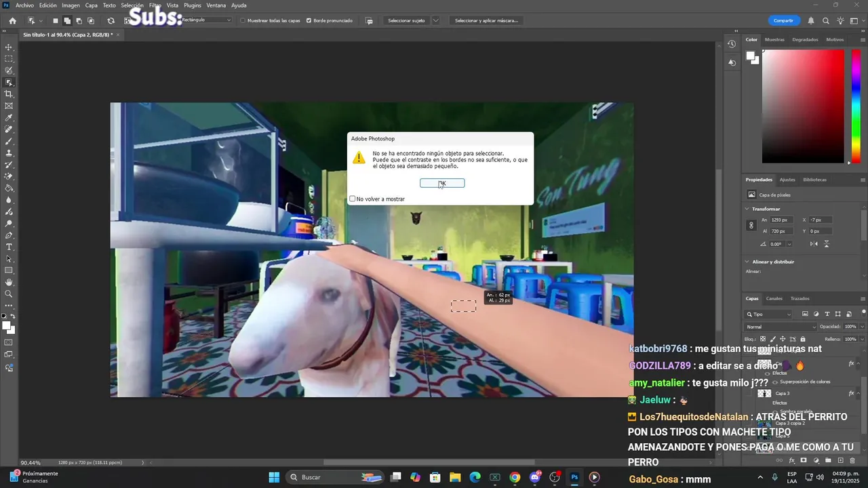Switch to the Ajustes tab

pos(787,180)
